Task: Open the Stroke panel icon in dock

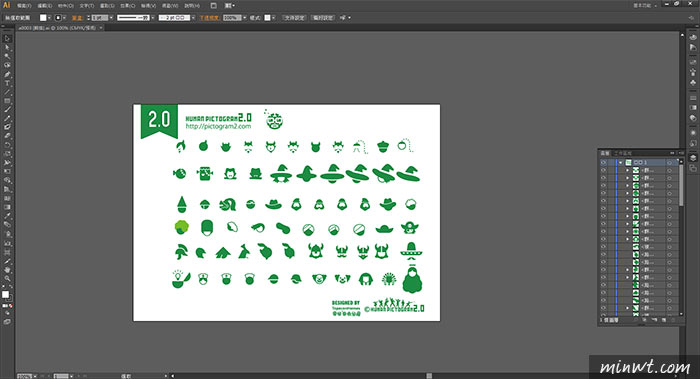Action: point(693,98)
